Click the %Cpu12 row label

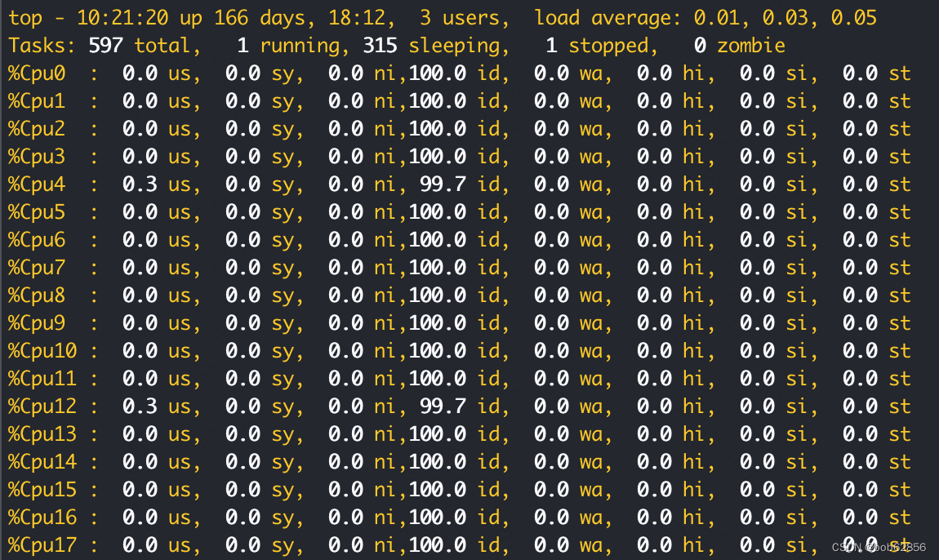(x=42, y=407)
